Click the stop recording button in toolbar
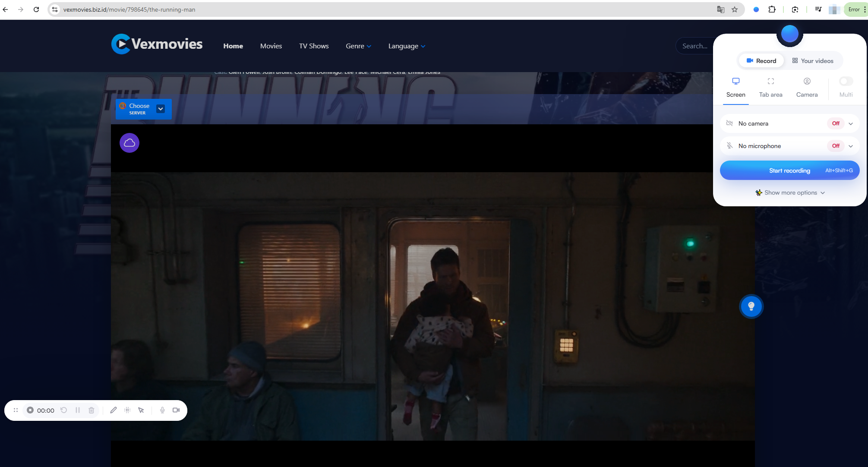This screenshot has height=467, width=868. tap(30, 410)
